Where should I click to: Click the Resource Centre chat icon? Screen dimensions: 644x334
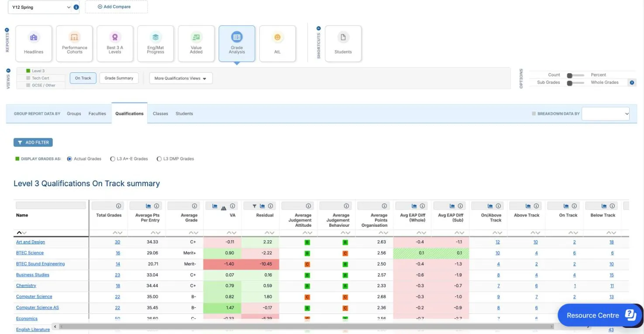pos(630,315)
